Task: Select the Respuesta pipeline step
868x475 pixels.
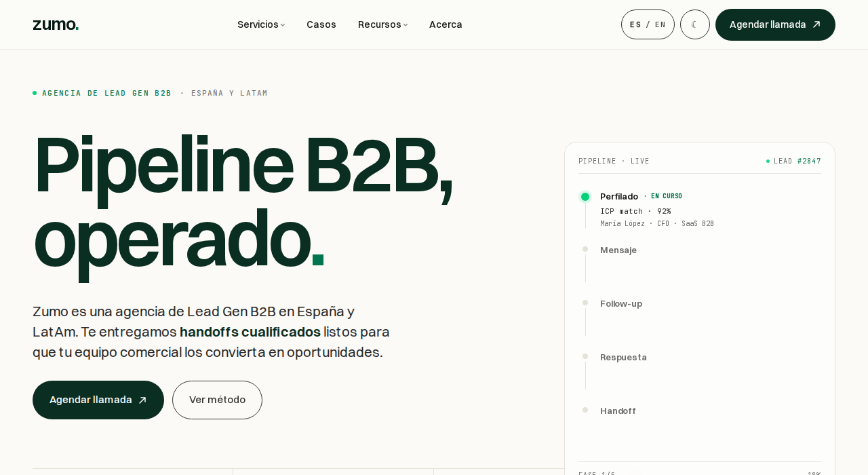Action: pos(623,358)
